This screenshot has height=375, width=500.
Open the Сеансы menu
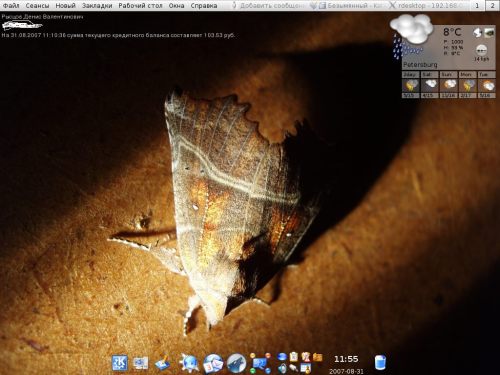coord(37,6)
